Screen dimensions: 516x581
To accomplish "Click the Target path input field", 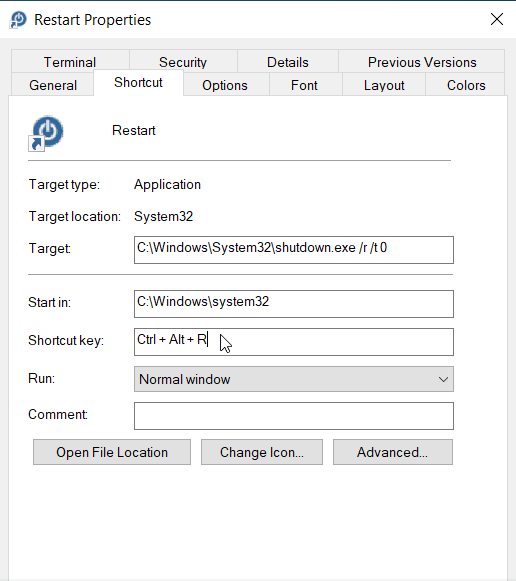I will (x=294, y=250).
